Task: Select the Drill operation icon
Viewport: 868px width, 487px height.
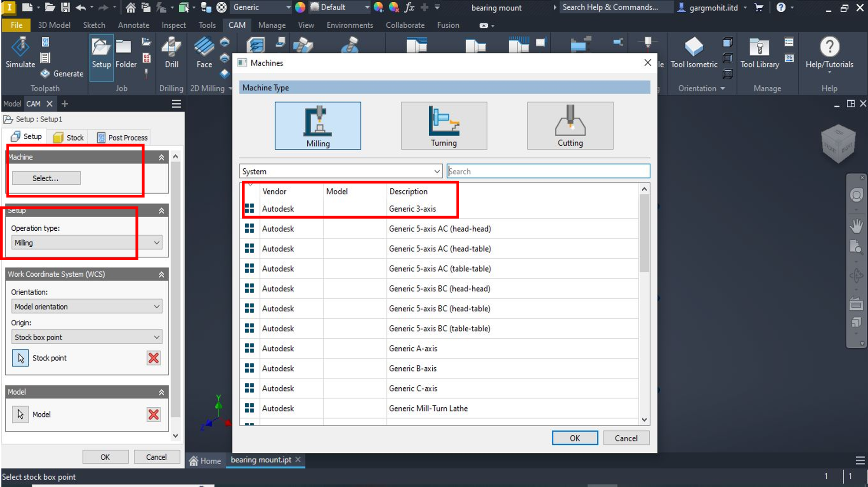Action: pos(171,53)
